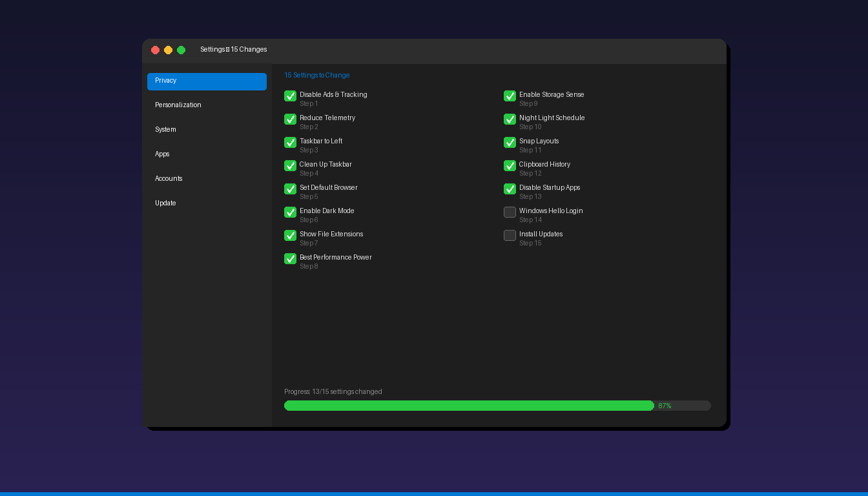Click the 'Settings 15 Changes' window title
This screenshot has height=496, width=868.
coord(233,50)
